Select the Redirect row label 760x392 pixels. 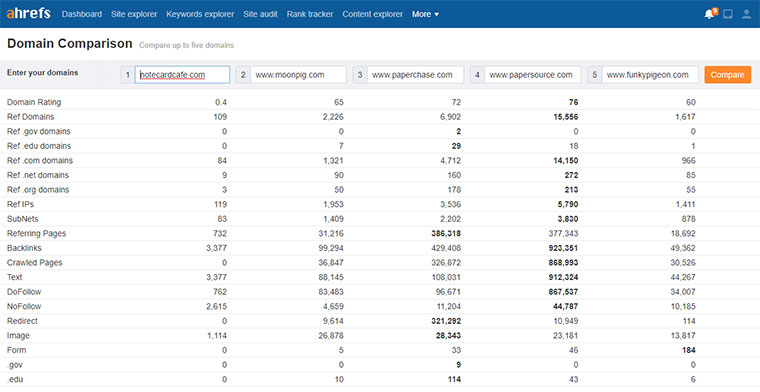point(22,321)
